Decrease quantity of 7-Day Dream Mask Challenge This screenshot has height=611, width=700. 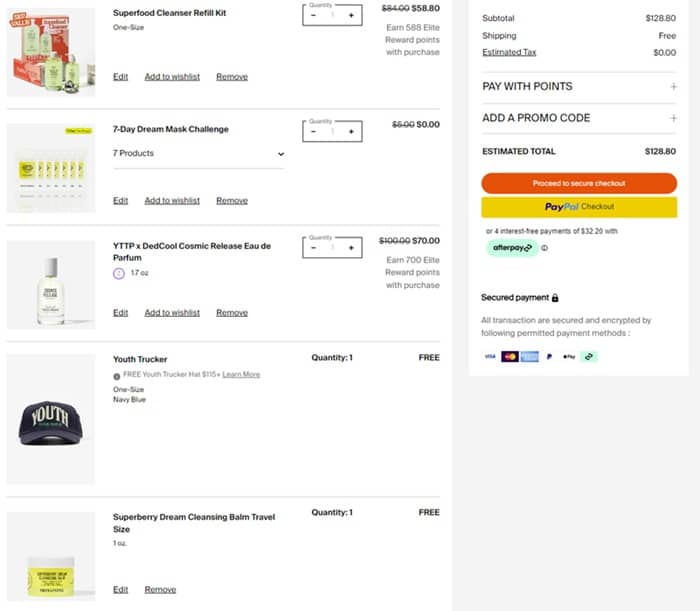coord(314,132)
